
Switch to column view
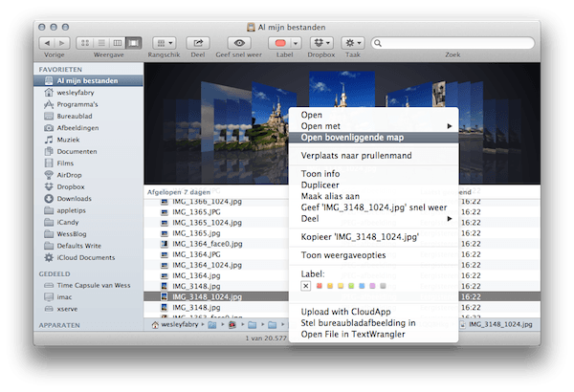click(x=118, y=43)
